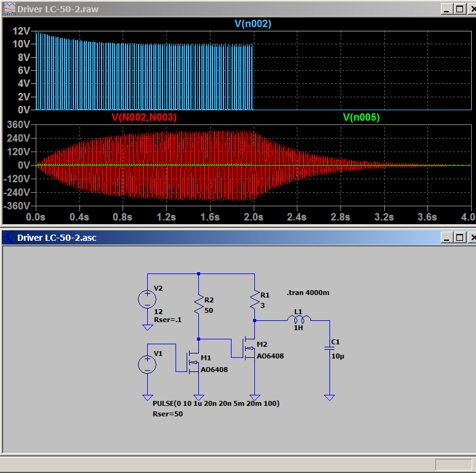Viewport: 476px width, 473px height.
Task: Click the R2 resistor symbol
Action: (x=198, y=304)
